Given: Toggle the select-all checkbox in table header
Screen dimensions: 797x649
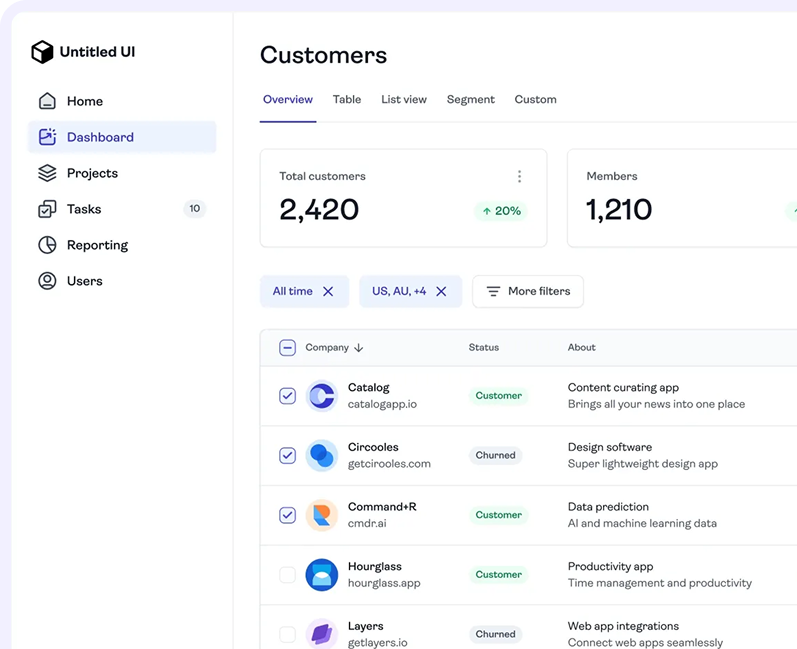Looking at the screenshot, I should click(x=287, y=348).
